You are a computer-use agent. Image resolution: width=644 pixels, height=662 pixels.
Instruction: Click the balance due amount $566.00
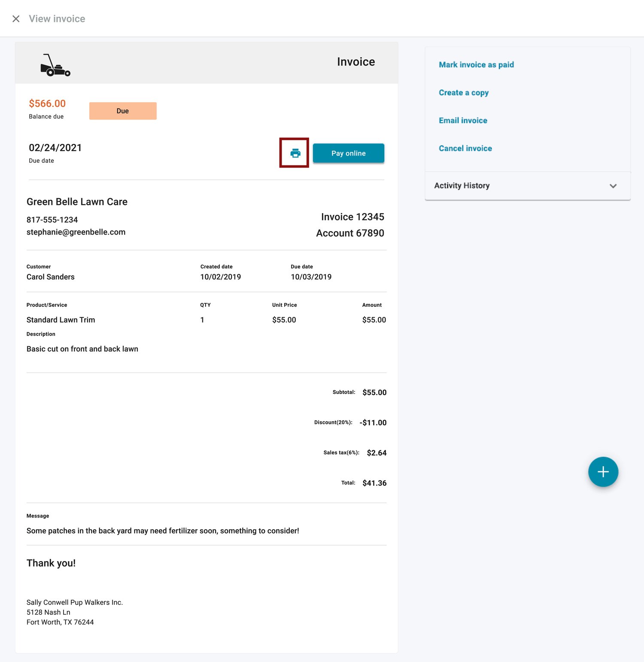tap(47, 104)
